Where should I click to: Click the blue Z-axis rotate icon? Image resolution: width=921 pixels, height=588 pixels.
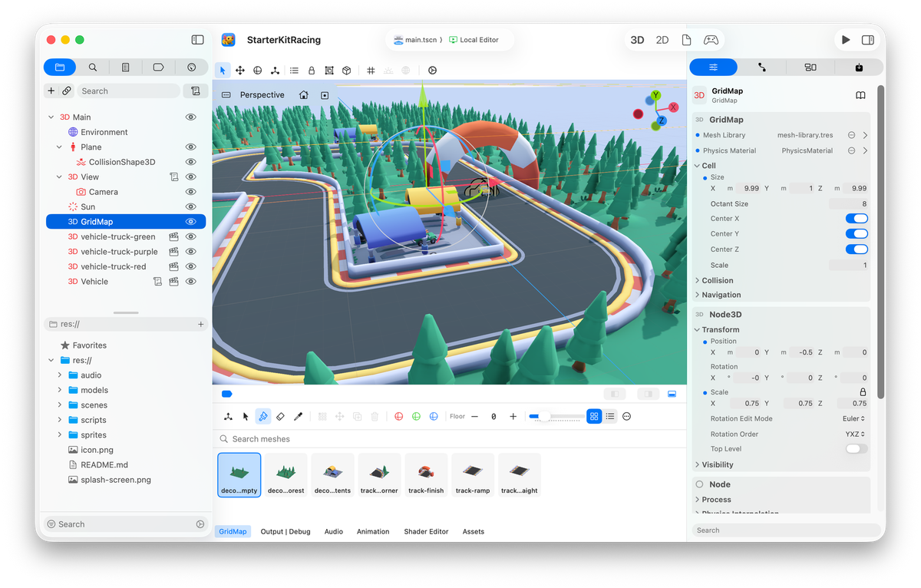coord(434,416)
